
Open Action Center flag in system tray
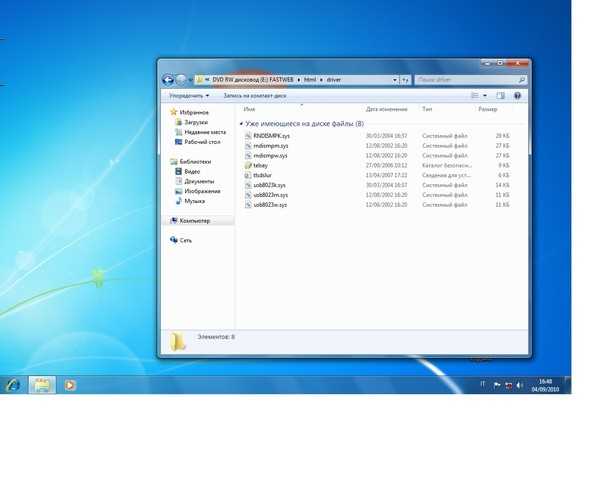(497, 385)
